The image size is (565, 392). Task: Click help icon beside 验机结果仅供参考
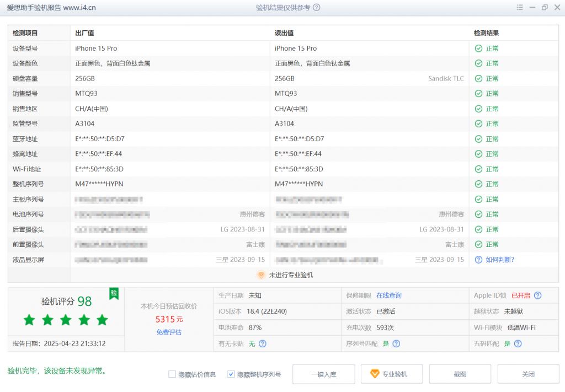pyautogui.click(x=317, y=8)
